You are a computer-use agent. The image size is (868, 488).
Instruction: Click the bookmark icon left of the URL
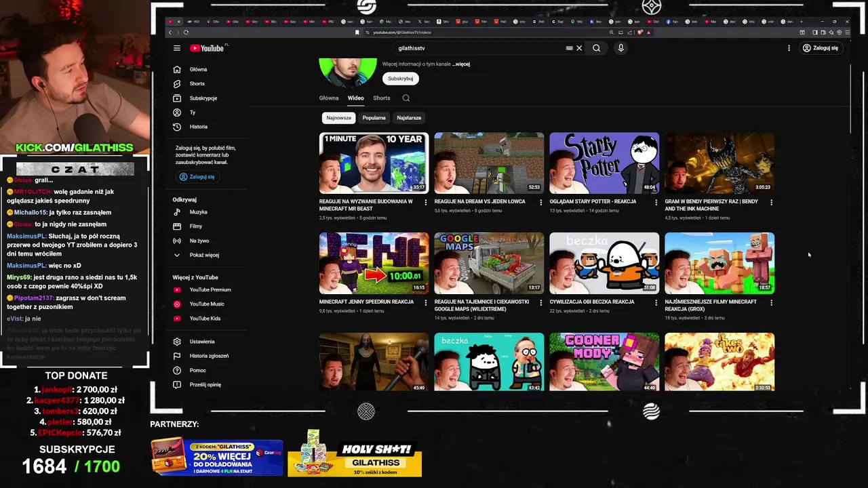(357, 32)
